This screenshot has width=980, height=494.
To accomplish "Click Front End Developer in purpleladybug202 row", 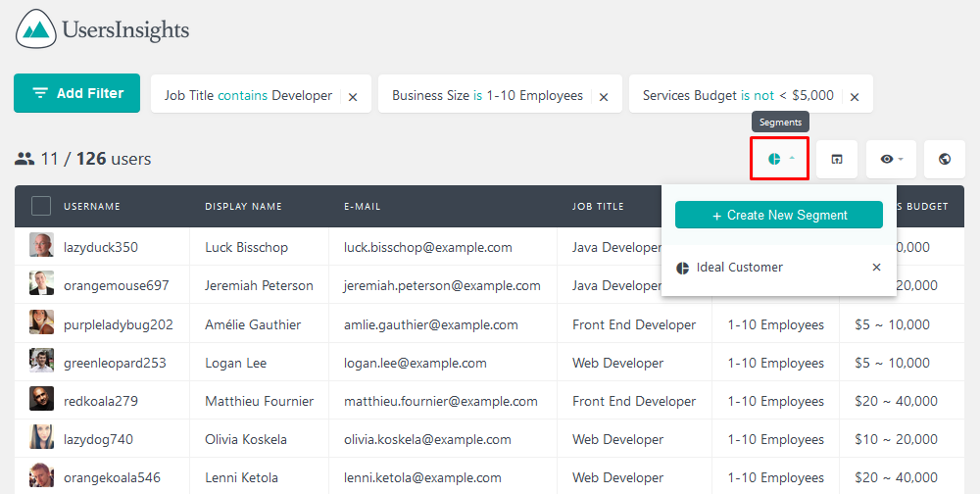I will pos(634,325).
